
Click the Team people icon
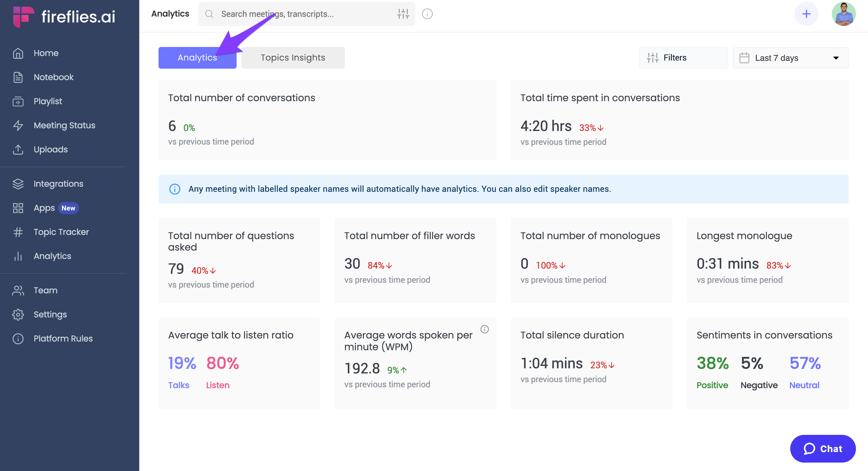[x=18, y=291]
